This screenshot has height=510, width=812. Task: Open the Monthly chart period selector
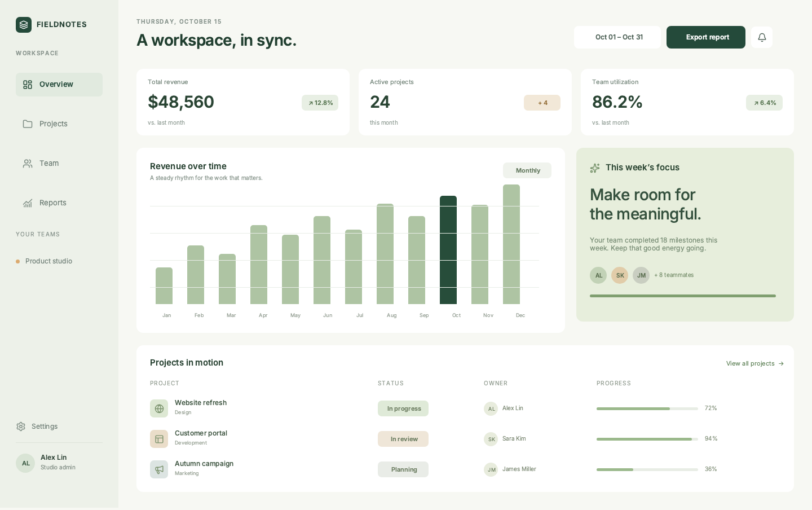pos(527,170)
